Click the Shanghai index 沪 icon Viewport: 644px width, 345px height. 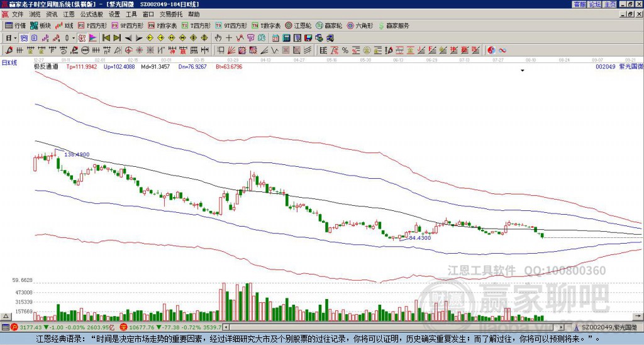click(x=15, y=327)
